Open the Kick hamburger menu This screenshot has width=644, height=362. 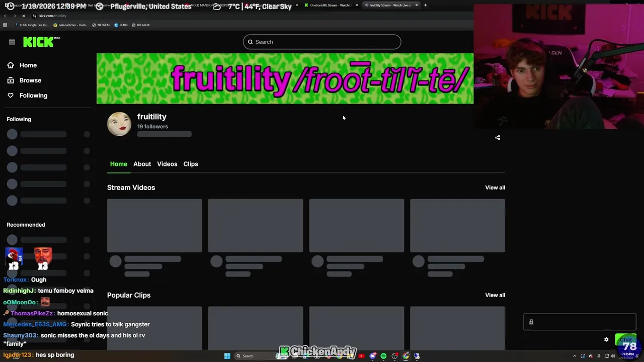[x=12, y=42]
